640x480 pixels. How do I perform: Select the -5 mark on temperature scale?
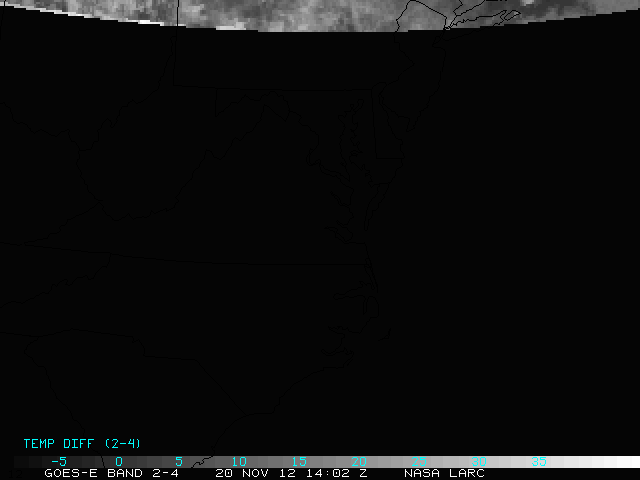(x=58, y=462)
